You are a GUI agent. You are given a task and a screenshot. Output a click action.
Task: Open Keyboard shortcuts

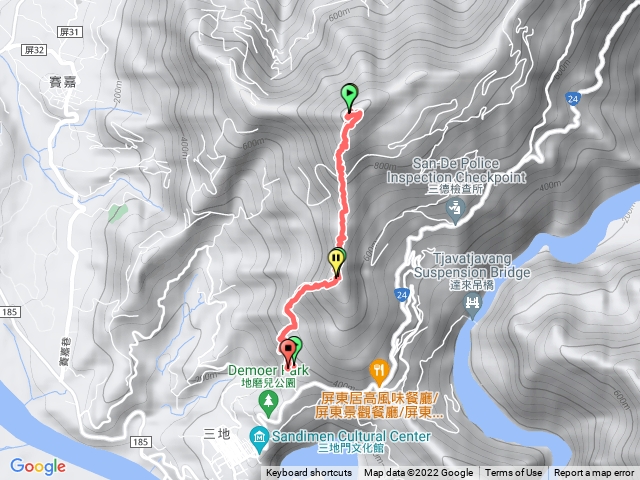pyautogui.click(x=309, y=473)
